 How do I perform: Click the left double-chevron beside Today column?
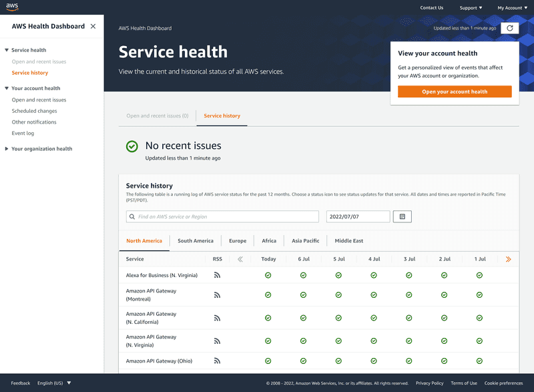pos(239,259)
